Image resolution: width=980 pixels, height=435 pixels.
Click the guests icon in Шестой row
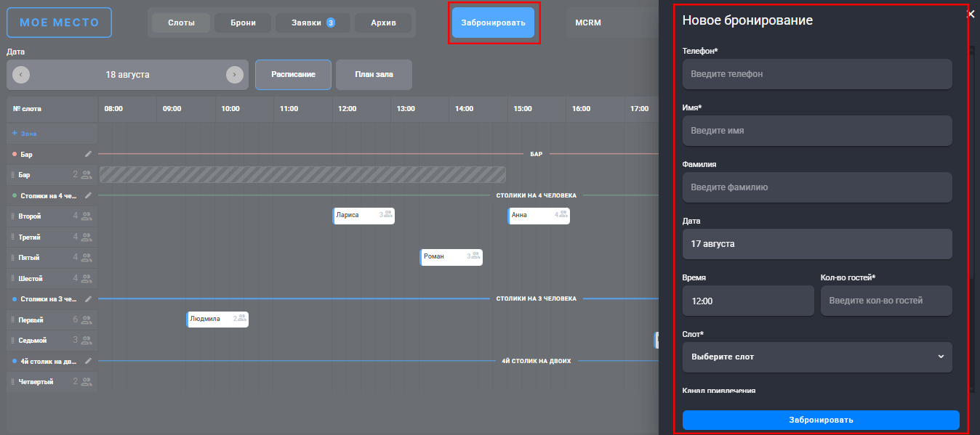(x=87, y=278)
